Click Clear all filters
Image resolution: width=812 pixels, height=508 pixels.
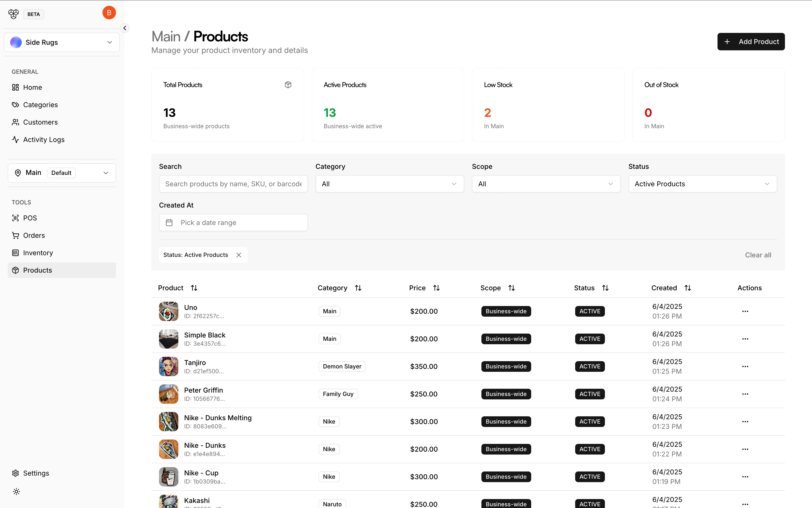[758, 255]
